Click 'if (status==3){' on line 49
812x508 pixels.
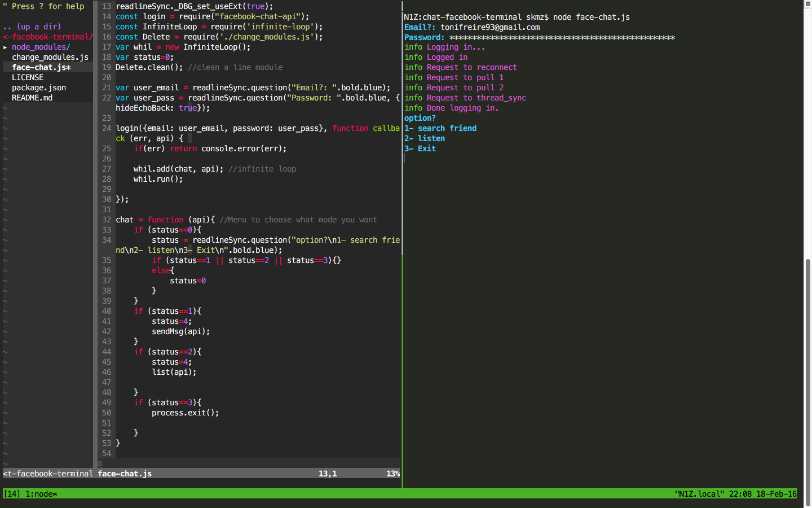167,402
